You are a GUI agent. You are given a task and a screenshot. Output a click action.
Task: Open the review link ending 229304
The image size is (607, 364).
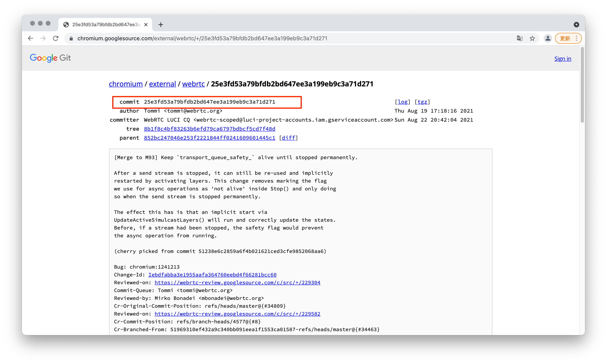click(237, 282)
